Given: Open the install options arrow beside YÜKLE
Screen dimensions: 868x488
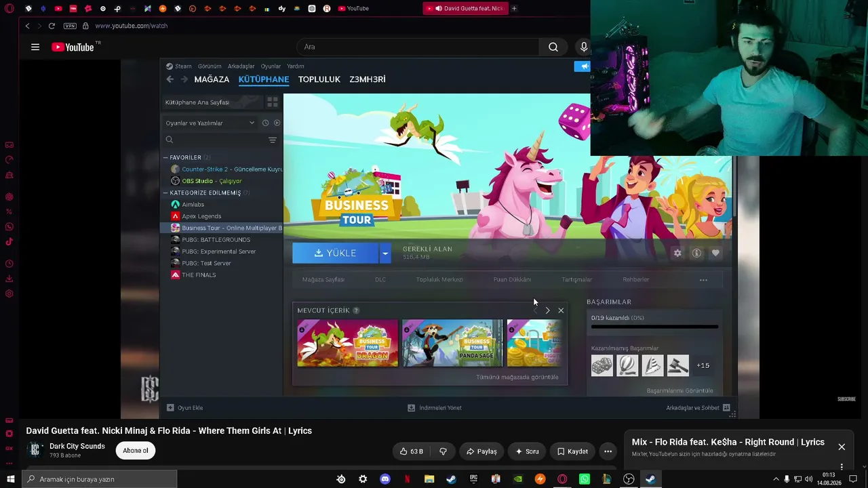Looking at the screenshot, I should [384, 253].
